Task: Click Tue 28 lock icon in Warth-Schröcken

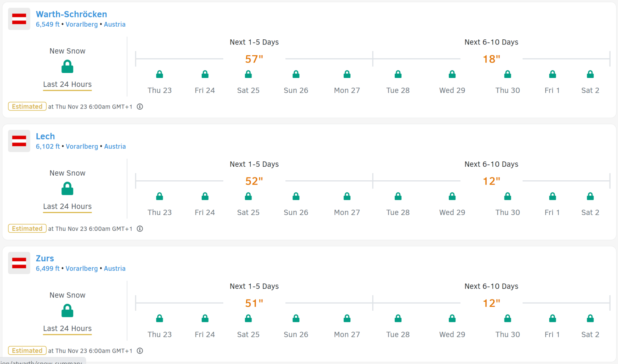Action: click(x=398, y=74)
